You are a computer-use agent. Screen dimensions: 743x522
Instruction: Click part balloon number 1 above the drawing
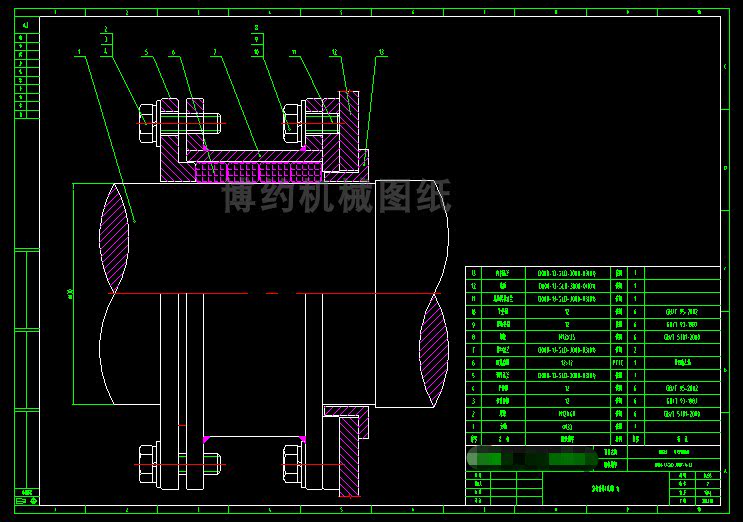(x=80, y=52)
